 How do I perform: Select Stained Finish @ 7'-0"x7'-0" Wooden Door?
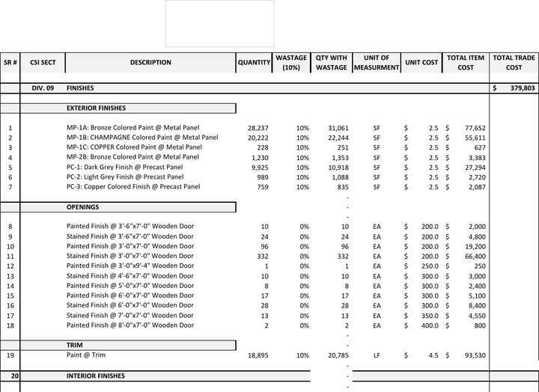[130, 316]
